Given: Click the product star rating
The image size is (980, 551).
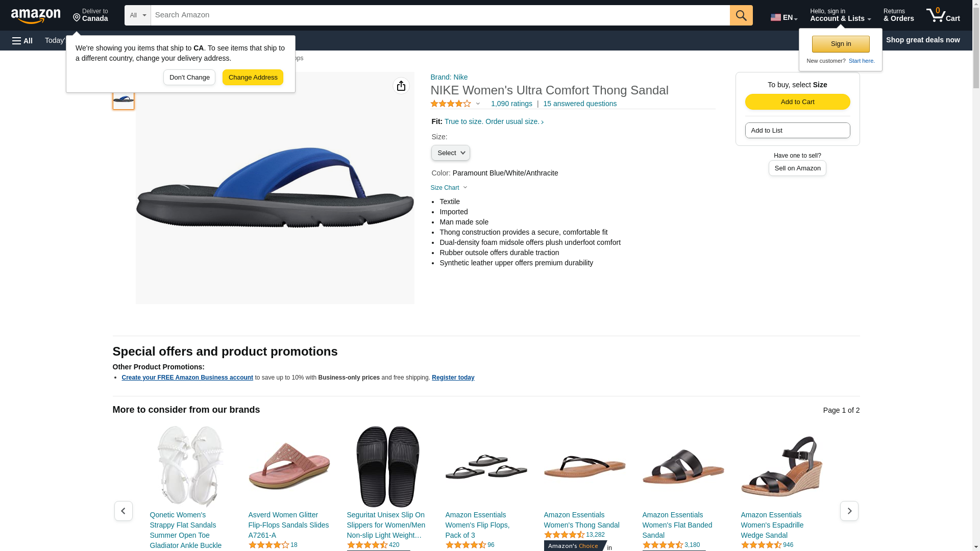Looking at the screenshot, I should (451, 104).
